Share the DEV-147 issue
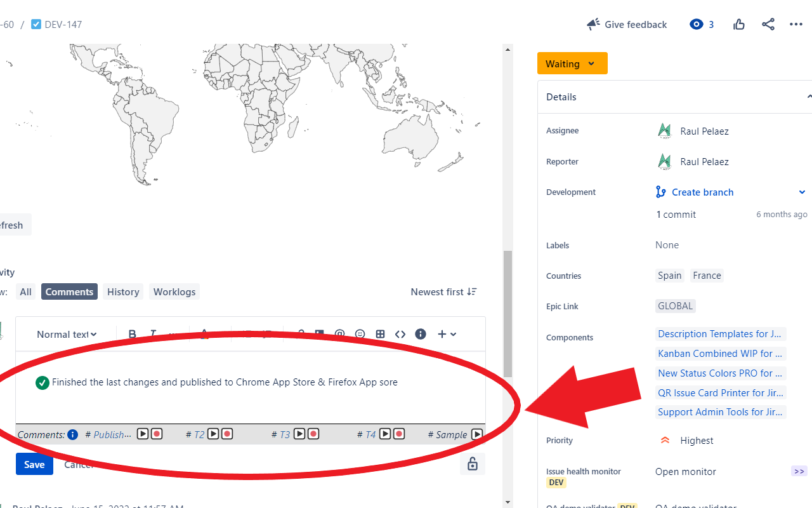 [x=768, y=24]
